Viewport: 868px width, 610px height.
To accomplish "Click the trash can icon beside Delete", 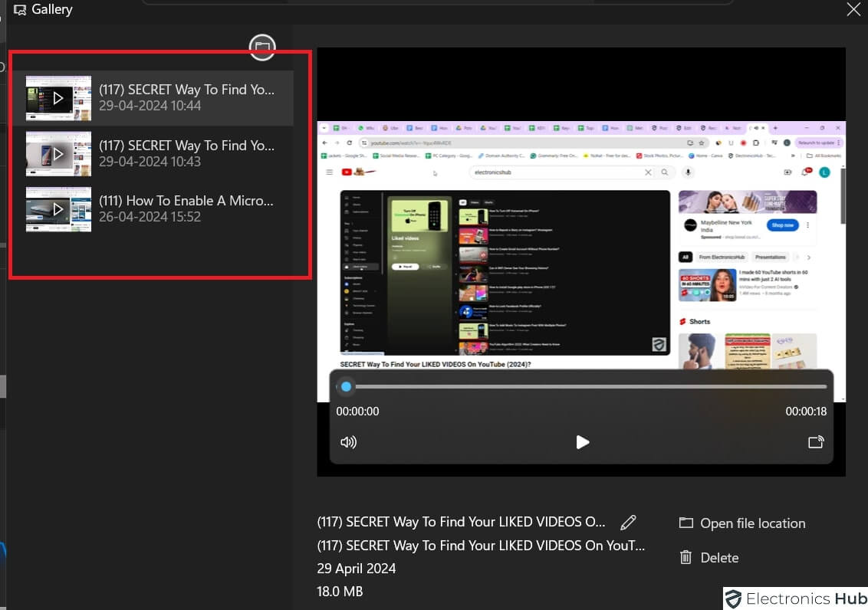I will [x=686, y=558].
